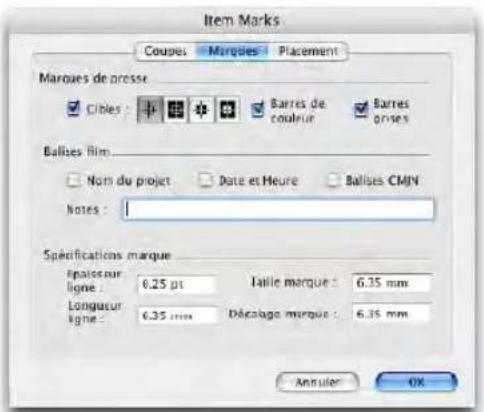Screen dimensions: 484x412
Task: Click the Annuler button
Action: coord(318,382)
